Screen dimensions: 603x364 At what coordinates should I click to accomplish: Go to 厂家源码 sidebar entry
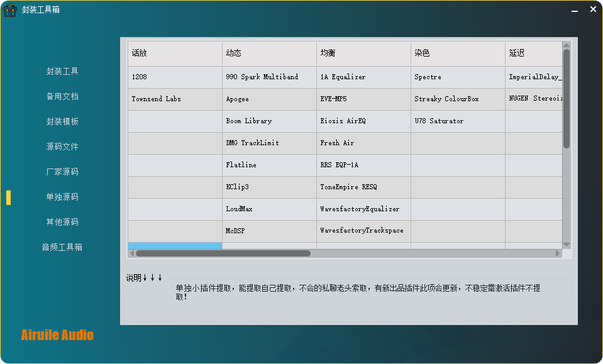click(x=62, y=172)
